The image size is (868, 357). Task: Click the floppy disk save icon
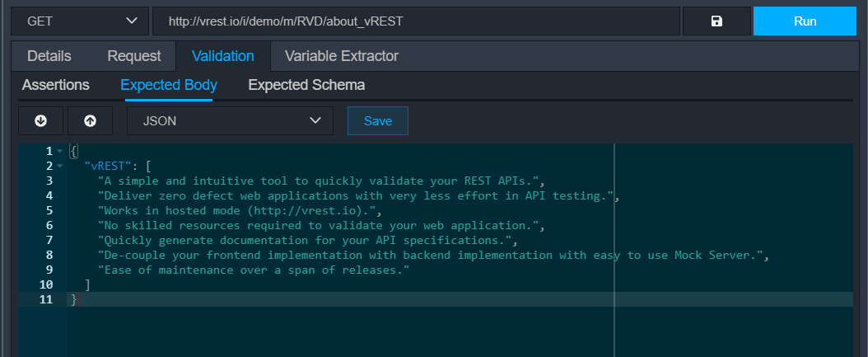click(x=716, y=21)
